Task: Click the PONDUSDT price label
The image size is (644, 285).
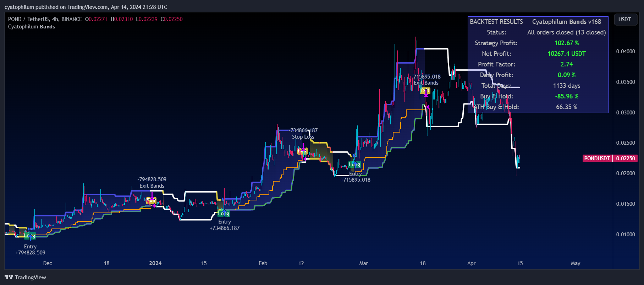Action: pos(597,158)
